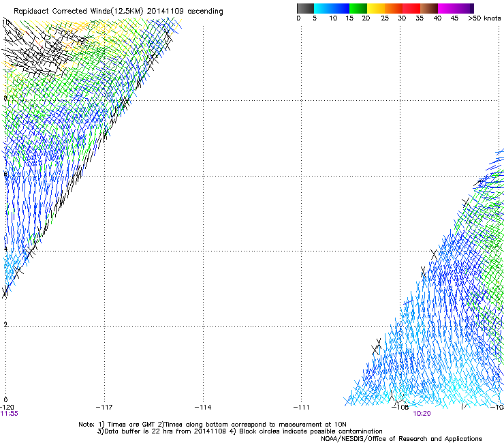Click the purple pass time '11:55'
Viewport: 504px width, 443px height.
pyautogui.click(x=9, y=414)
